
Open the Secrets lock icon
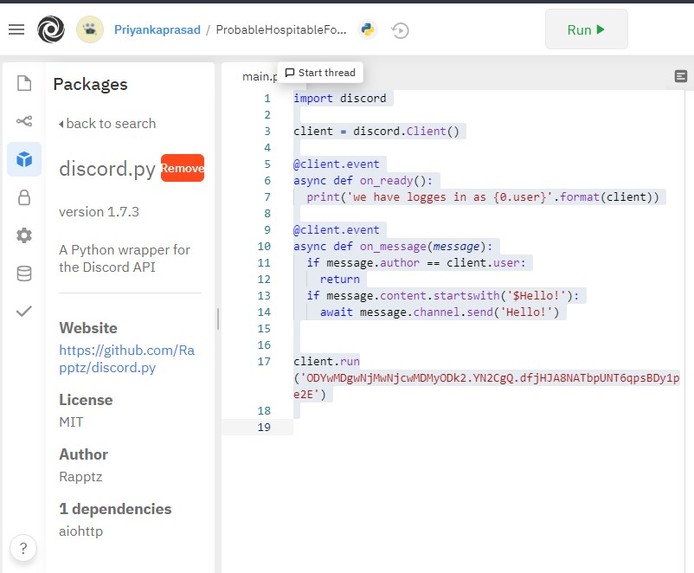24,197
